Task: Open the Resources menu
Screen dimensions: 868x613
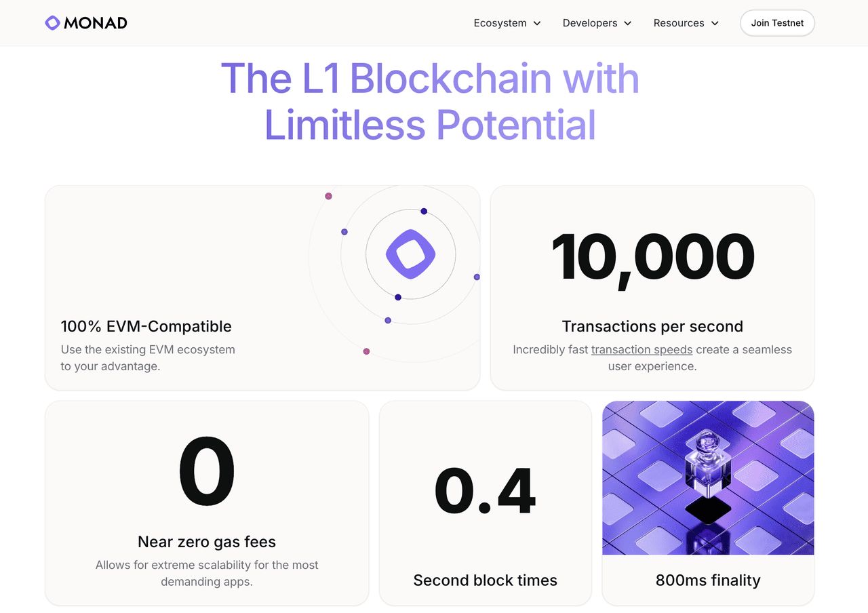Action: (x=679, y=23)
